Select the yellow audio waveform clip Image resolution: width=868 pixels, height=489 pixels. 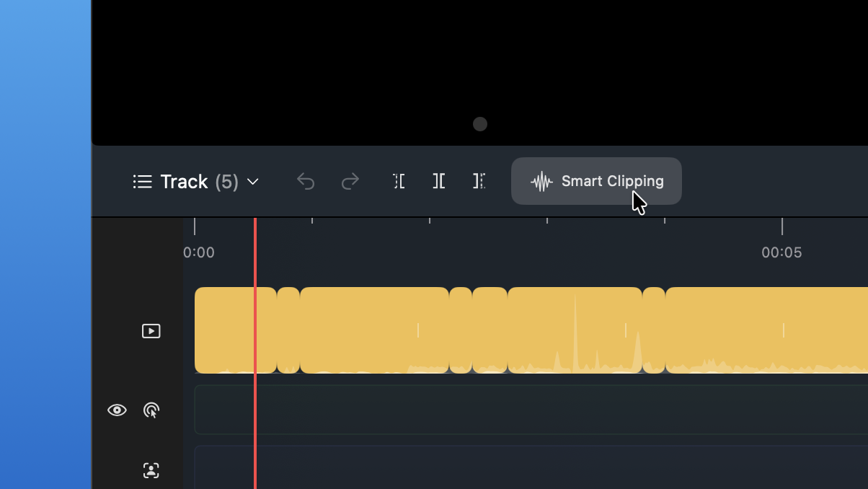click(505, 330)
